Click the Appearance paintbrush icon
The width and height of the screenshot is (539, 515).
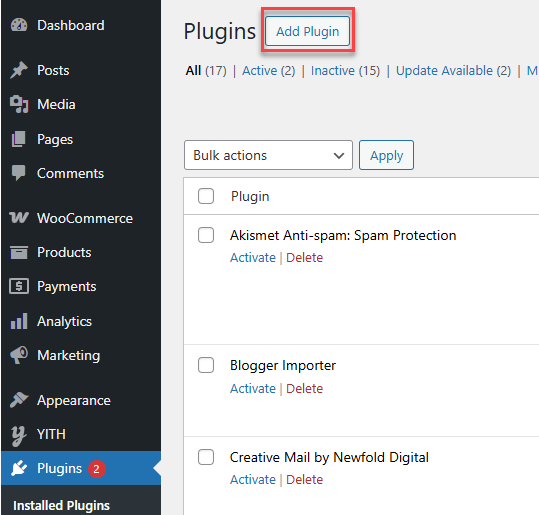click(19, 400)
